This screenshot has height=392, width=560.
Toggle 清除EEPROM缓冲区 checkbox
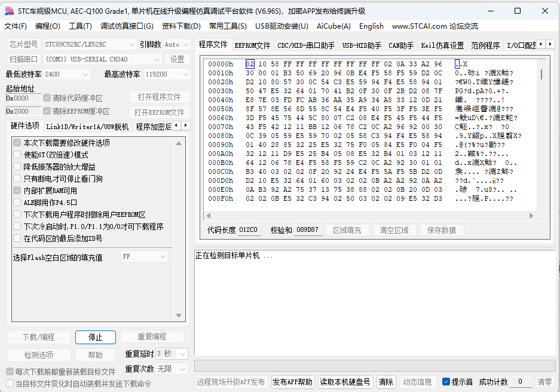(47, 111)
